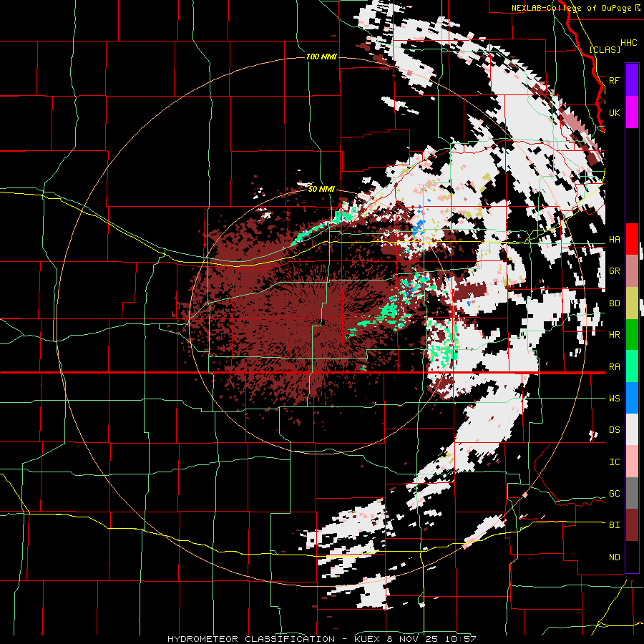Click the BI legend label
This screenshot has height=644, width=644.
pos(615,525)
